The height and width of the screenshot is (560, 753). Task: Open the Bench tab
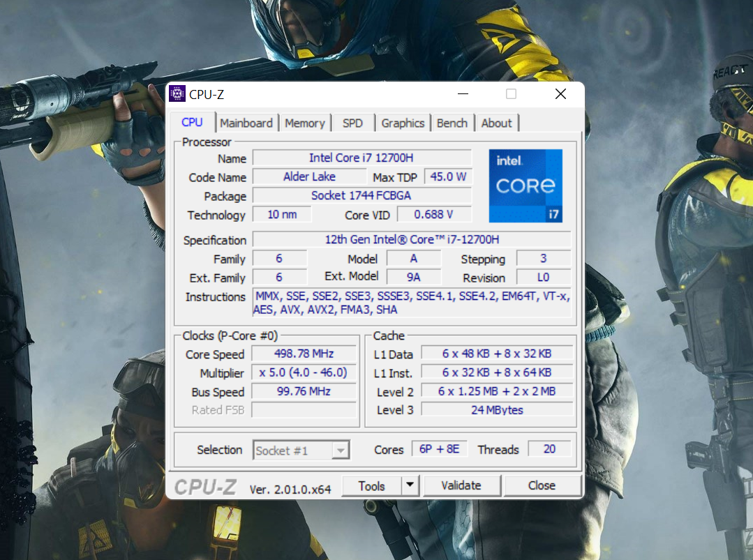[x=452, y=123]
